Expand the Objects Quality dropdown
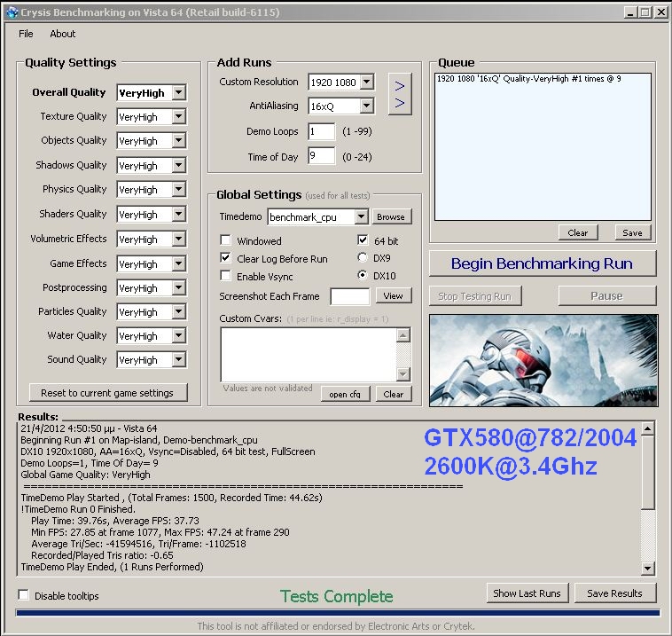The image size is (672, 636). 179,140
